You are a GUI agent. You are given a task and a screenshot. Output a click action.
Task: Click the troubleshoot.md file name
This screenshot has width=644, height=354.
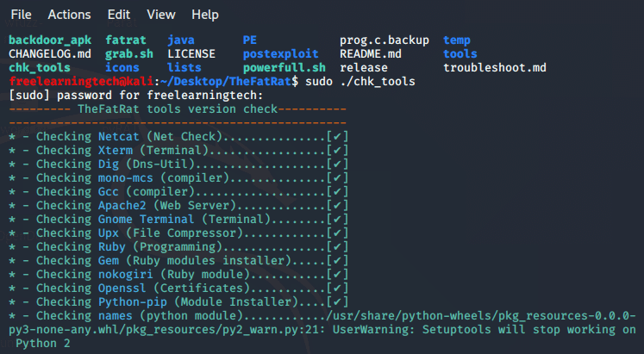tap(495, 68)
